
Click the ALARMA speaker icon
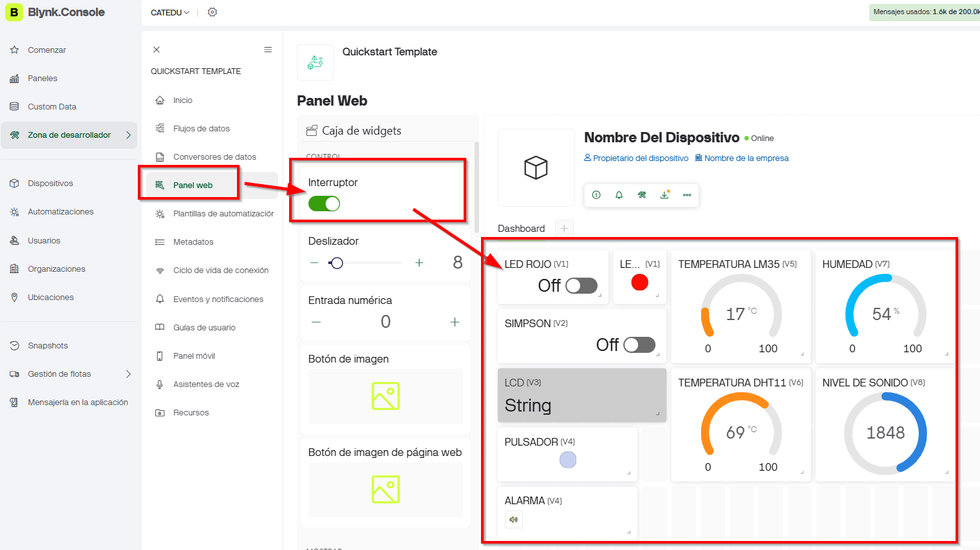(514, 519)
